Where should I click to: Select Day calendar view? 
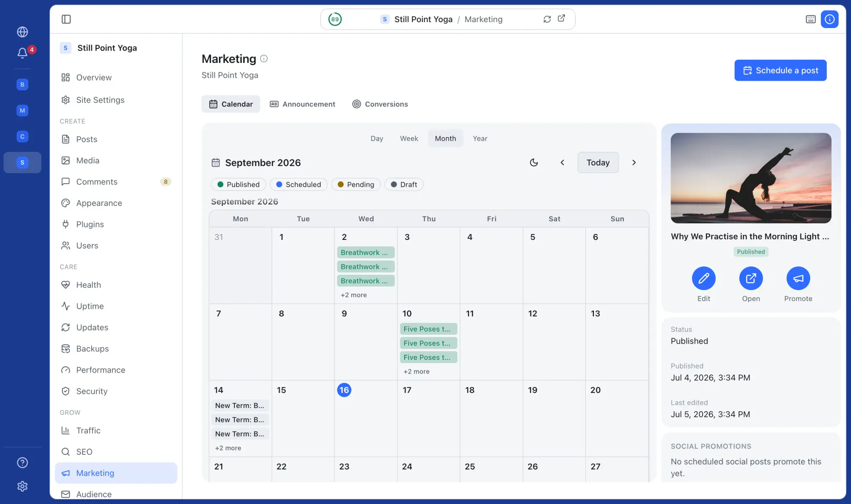[x=377, y=139]
